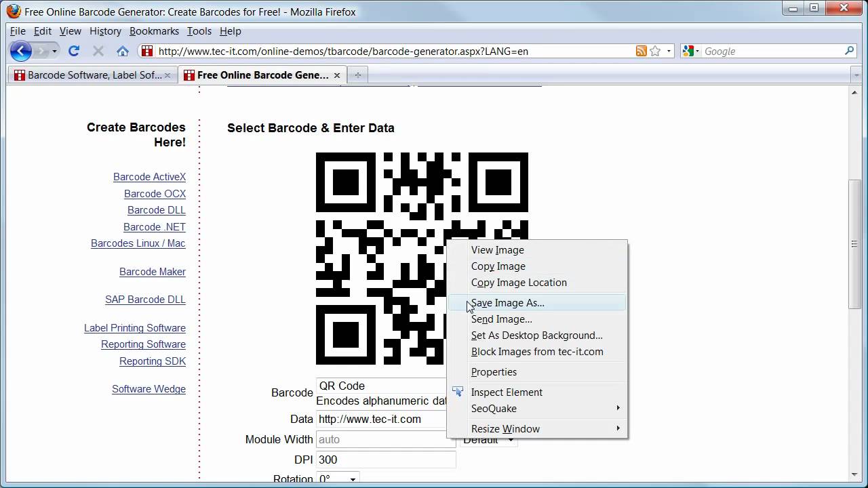Screen dimensions: 868x488
Task: Open the Tools menu
Action: [199, 31]
